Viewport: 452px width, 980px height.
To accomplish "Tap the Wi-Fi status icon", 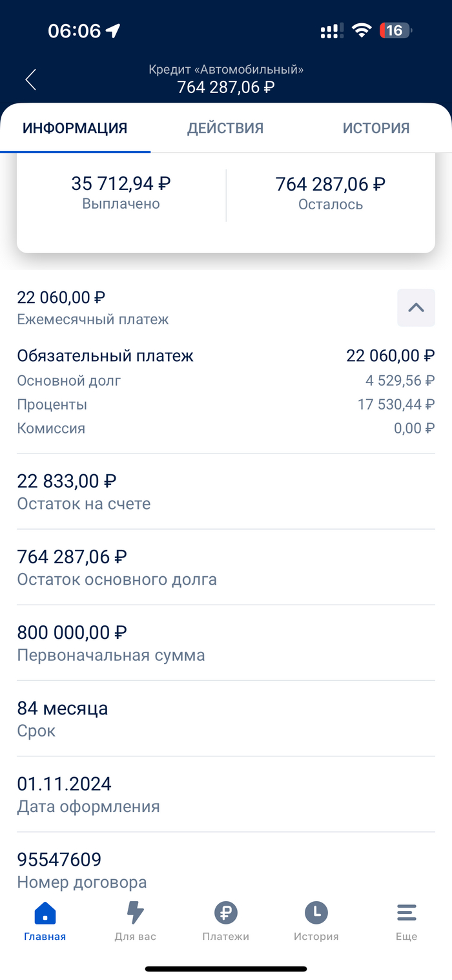I will [362, 30].
